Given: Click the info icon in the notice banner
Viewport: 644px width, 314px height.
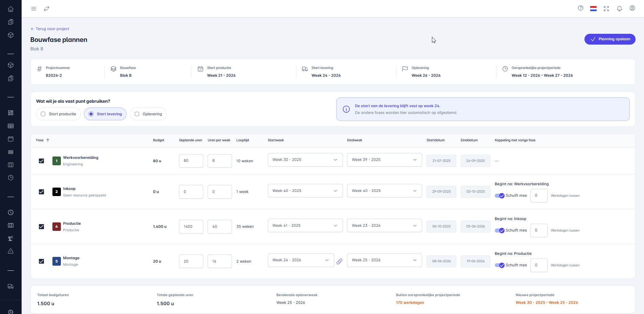Looking at the screenshot, I should pyautogui.click(x=346, y=109).
